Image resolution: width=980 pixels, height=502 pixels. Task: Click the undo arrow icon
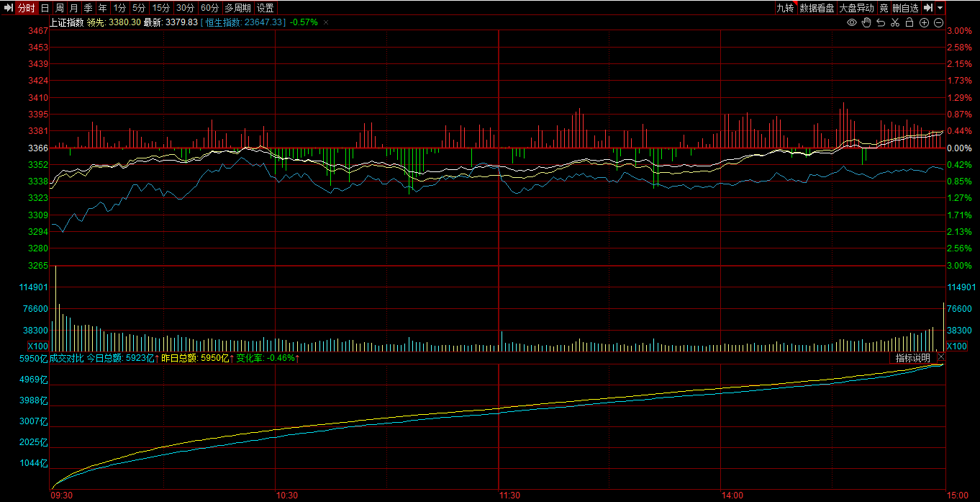point(881,23)
